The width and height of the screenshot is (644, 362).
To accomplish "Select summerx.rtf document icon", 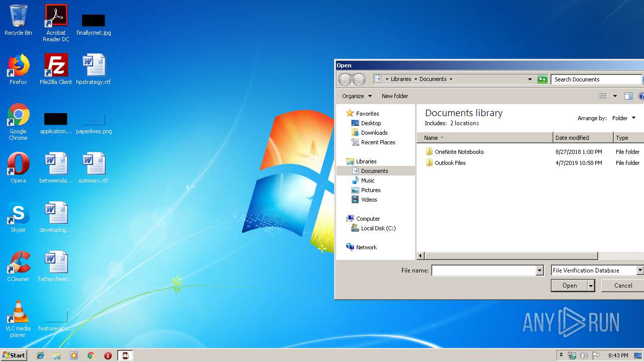I will [x=94, y=167].
